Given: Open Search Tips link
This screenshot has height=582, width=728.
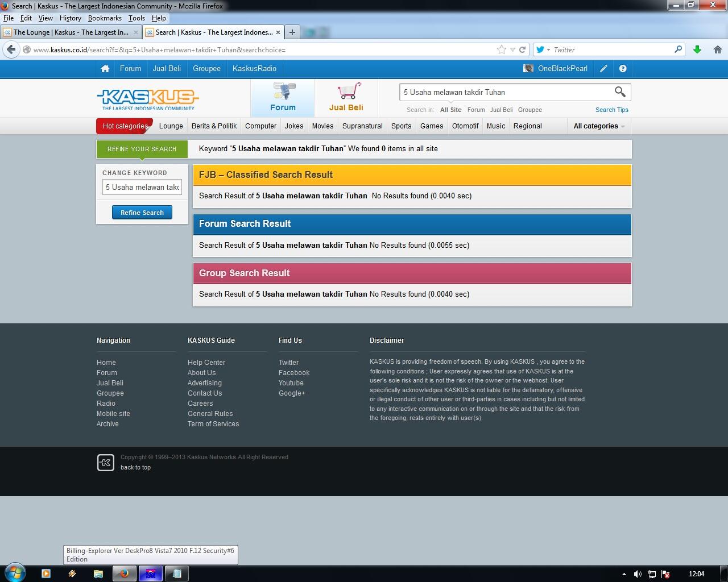Looking at the screenshot, I should coord(612,110).
